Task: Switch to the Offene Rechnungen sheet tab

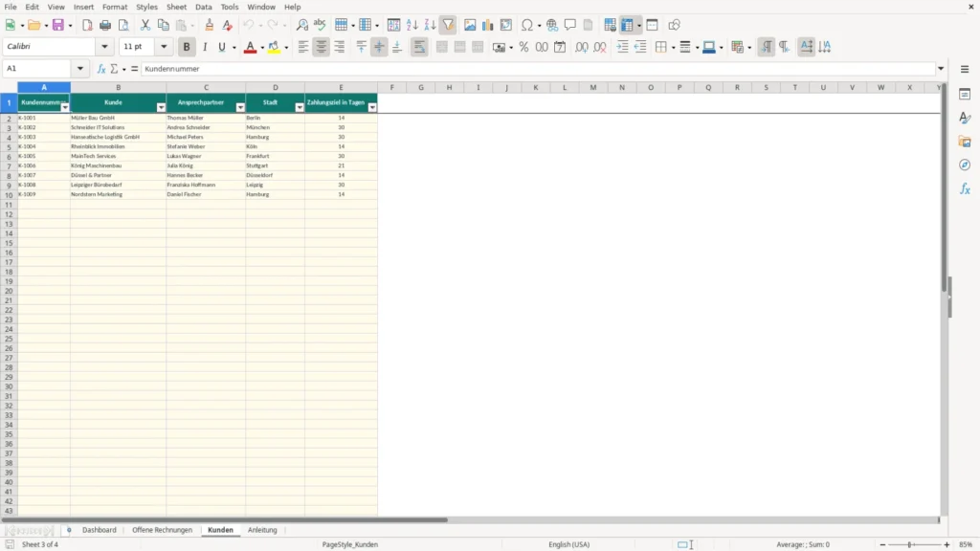Action: (x=162, y=530)
